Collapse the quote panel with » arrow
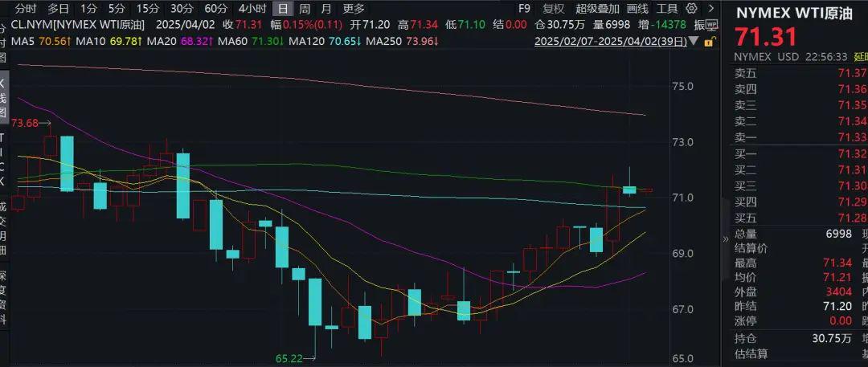This screenshot has width=868, height=367. (727, 239)
